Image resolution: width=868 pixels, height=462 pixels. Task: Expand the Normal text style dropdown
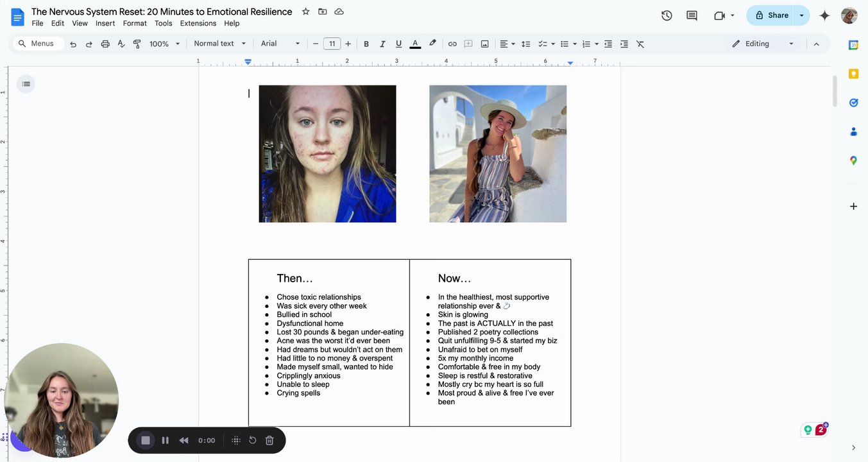(x=219, y=44)
